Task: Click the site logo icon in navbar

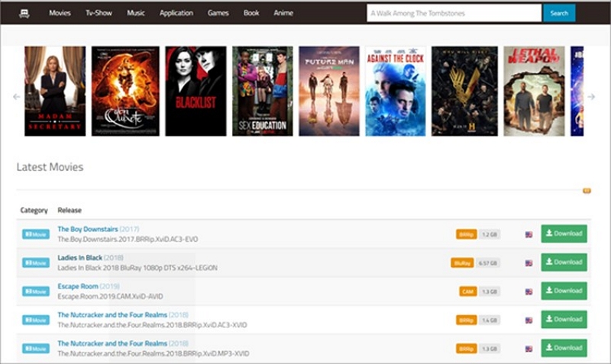Action: coord(24,13)
